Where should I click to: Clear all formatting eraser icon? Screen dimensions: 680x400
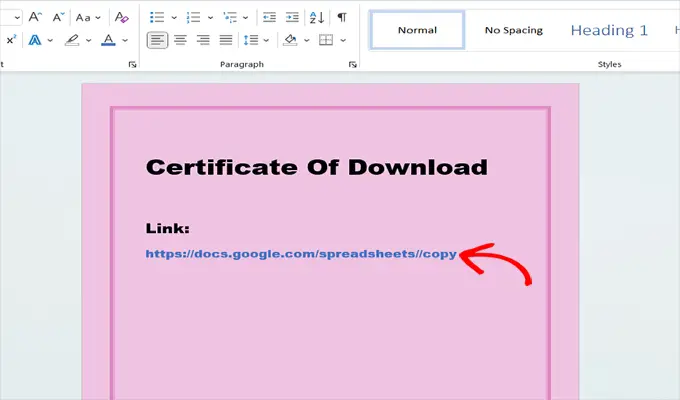coord(121,17)
